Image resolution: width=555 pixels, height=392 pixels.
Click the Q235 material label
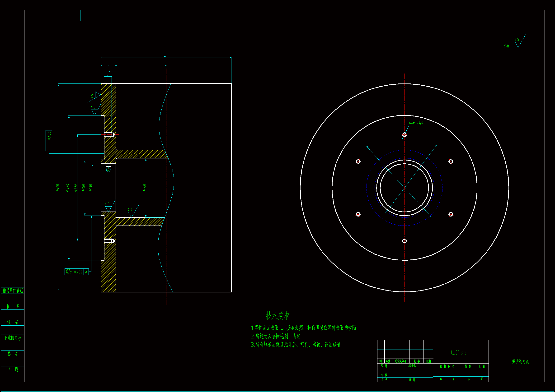(x=459, y=353)
